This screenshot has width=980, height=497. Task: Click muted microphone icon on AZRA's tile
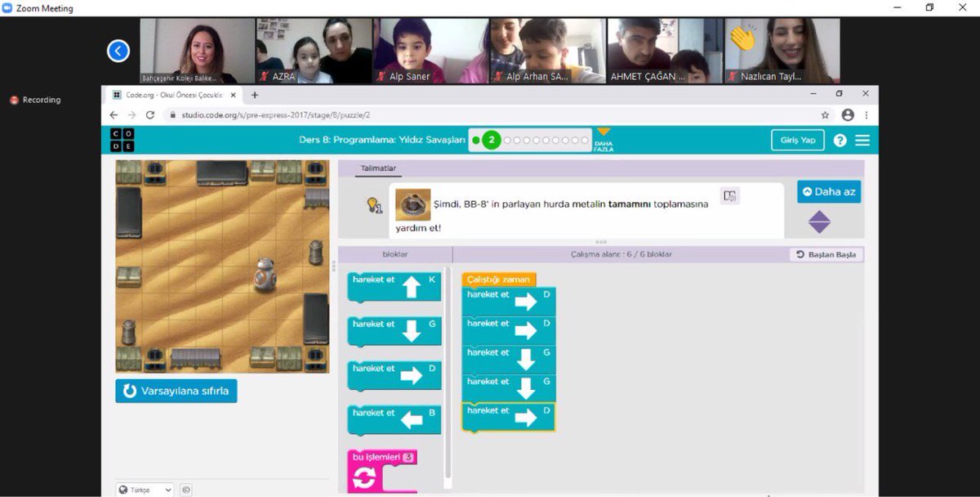point(265,77)
